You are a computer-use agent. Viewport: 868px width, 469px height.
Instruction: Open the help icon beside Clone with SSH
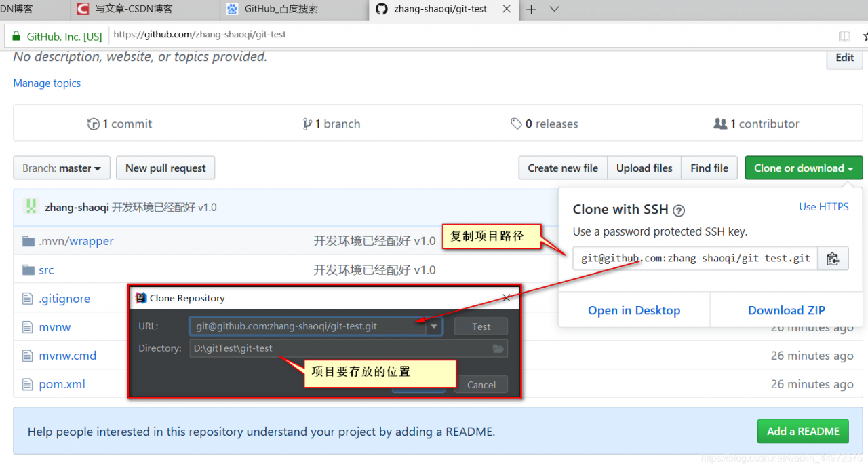[x=679, y=210]
